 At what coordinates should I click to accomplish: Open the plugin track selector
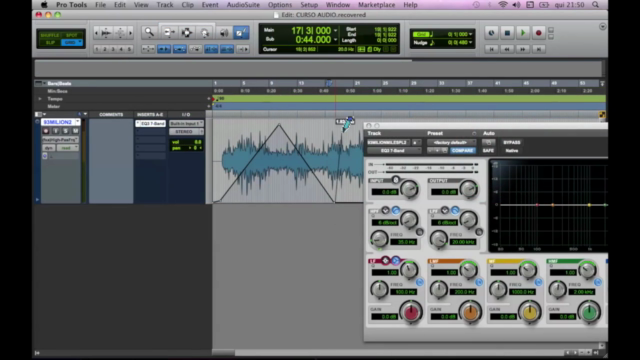[389, 142]
